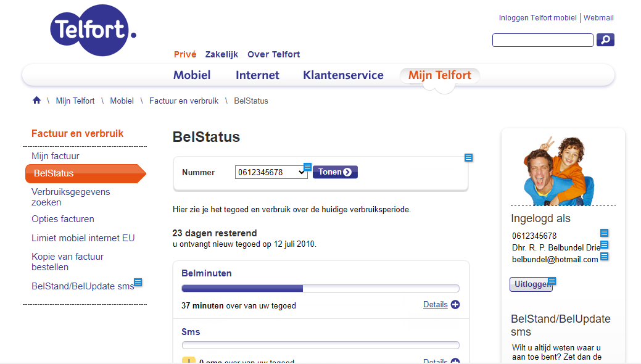Click the belbundel@hotmail.com email text

(555, 259)
